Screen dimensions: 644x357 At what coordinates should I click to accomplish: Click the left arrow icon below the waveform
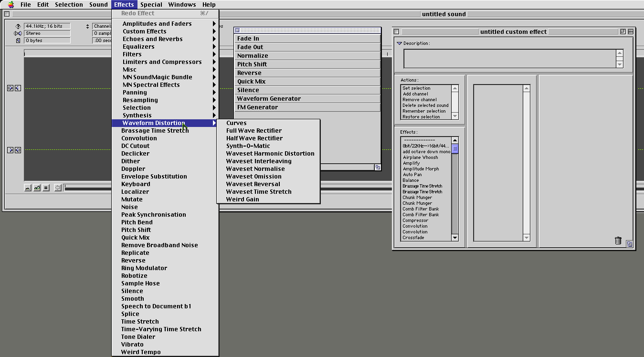(x=58, y=188)
